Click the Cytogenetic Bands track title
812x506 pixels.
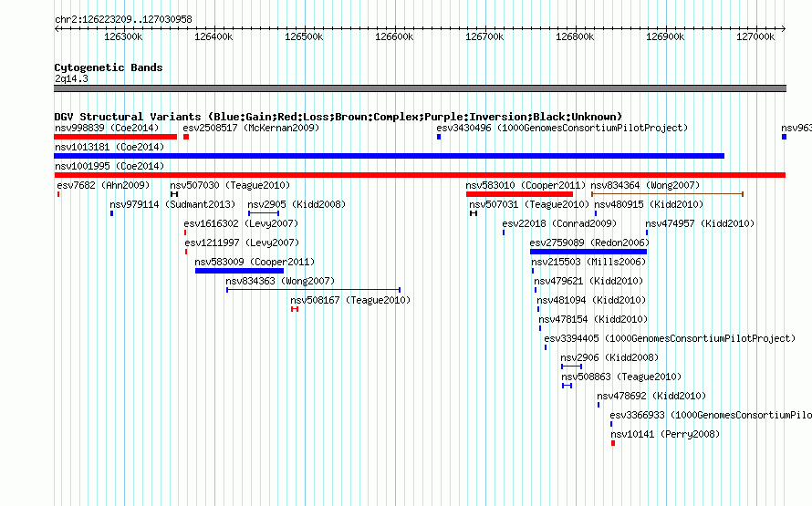(109, 67)
